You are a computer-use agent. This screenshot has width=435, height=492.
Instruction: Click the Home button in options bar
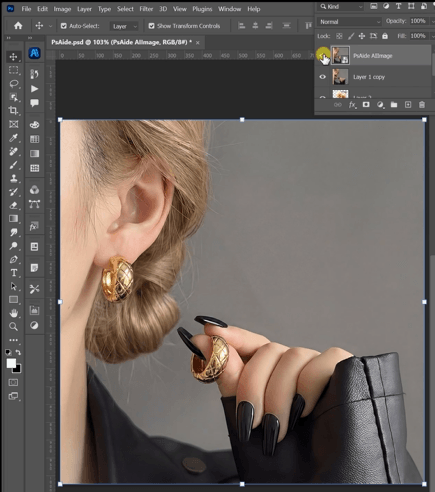18,26
